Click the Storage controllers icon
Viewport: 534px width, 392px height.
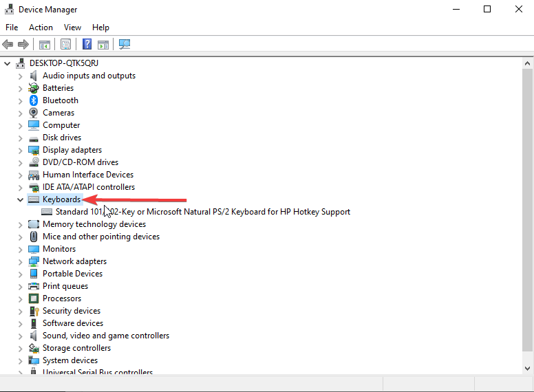coord(33,348)
